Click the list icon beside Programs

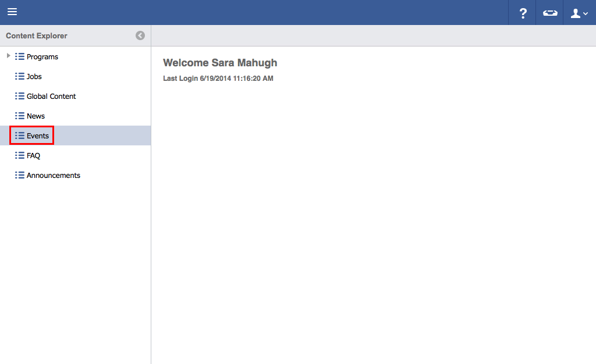[20, 57]
